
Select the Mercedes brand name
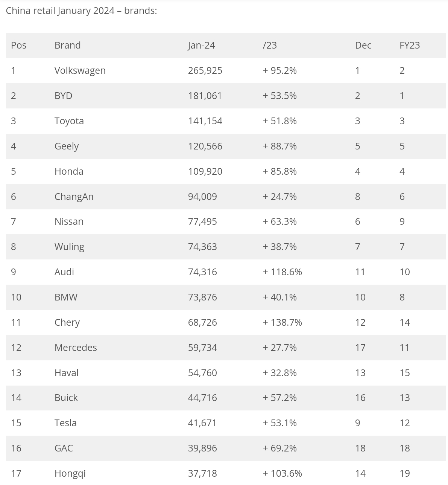click(x=76, y=348)
